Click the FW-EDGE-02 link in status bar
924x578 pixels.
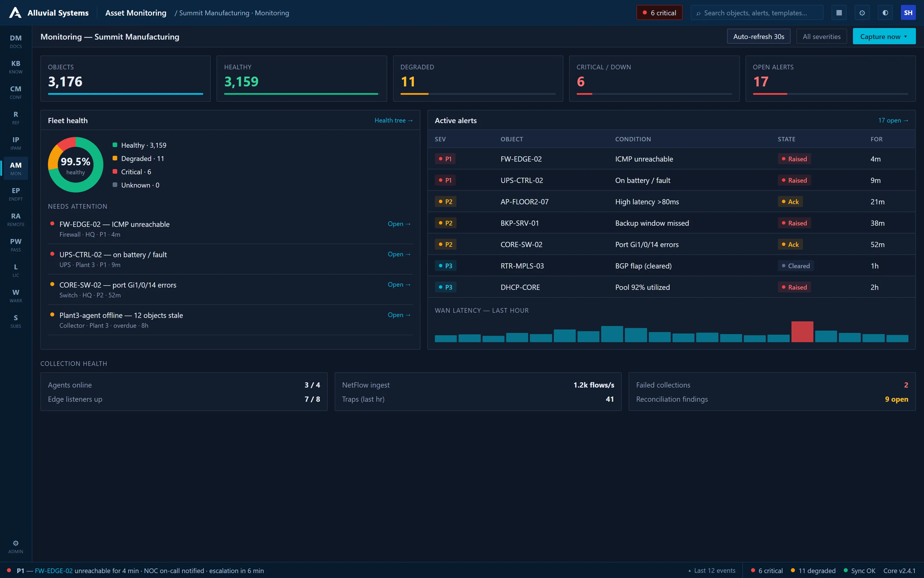tap(53, 570)
